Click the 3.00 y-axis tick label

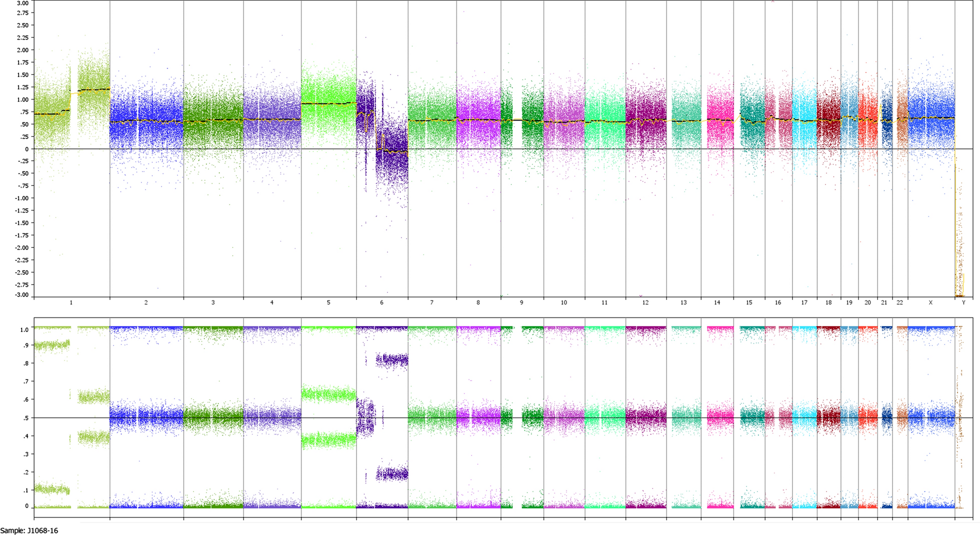(x=22, y=3)
